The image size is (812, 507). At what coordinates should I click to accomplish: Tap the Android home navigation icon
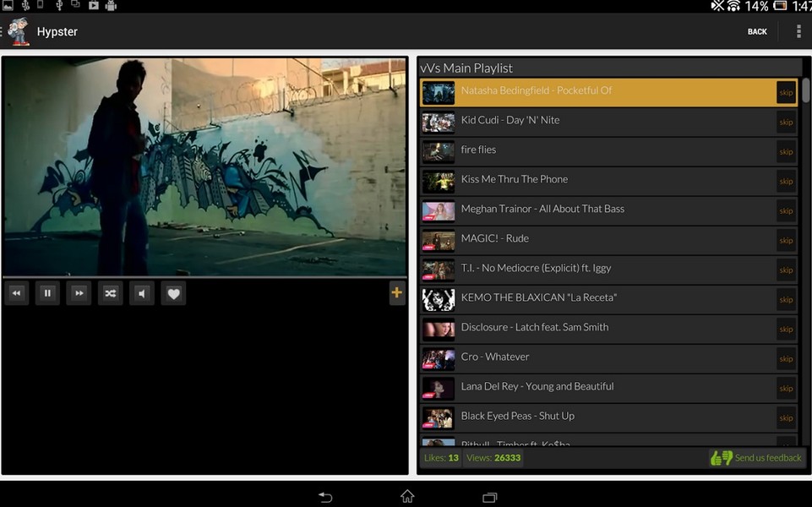406,498
